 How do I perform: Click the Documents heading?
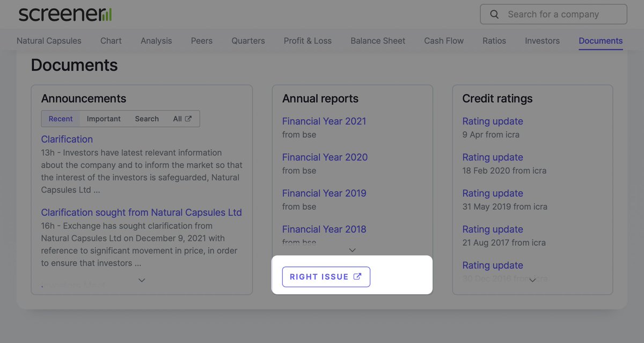74,65
